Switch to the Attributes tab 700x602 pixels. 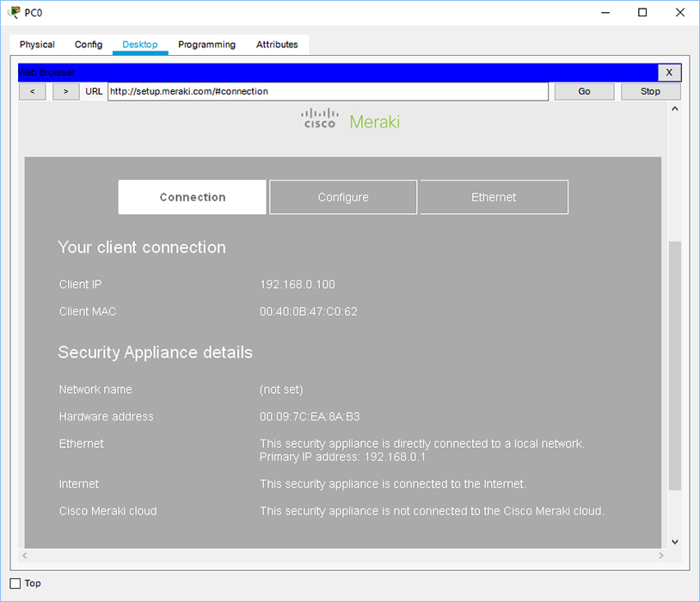277,45
